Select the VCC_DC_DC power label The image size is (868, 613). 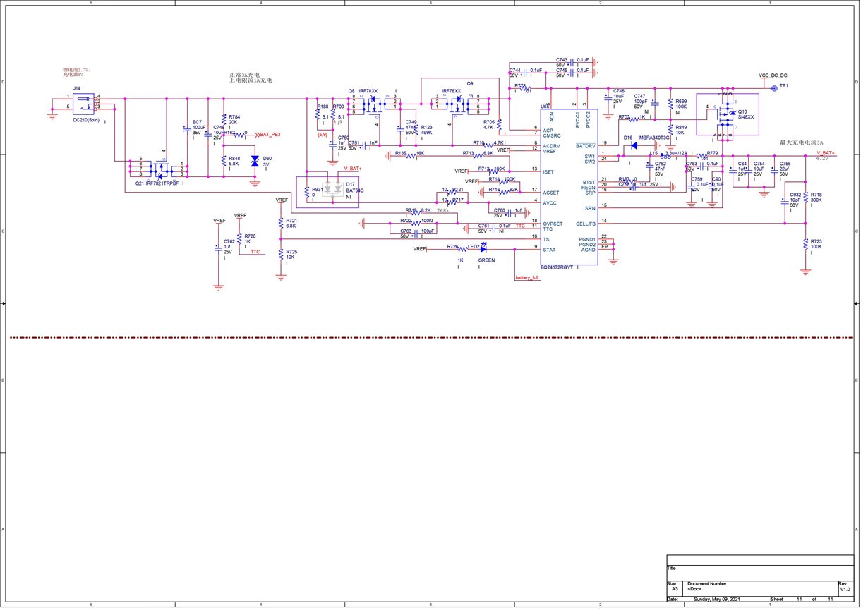(773, 75)
